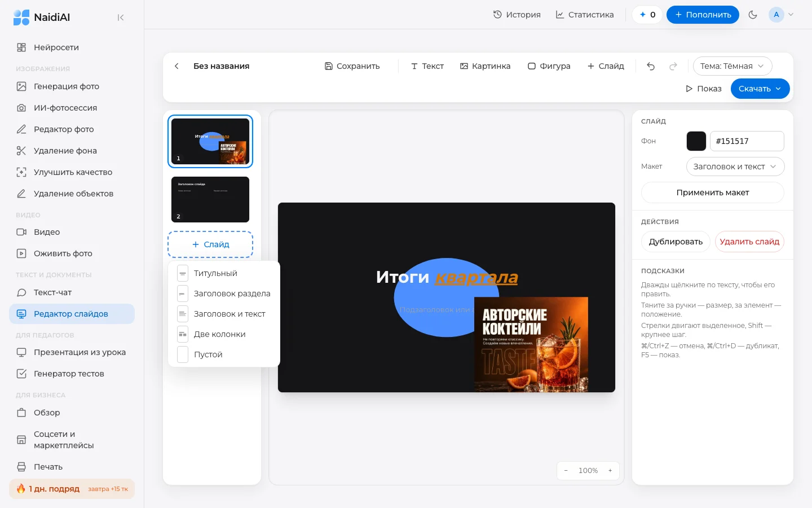
Task: Add a text element with Текст
Action: [427, 66]
